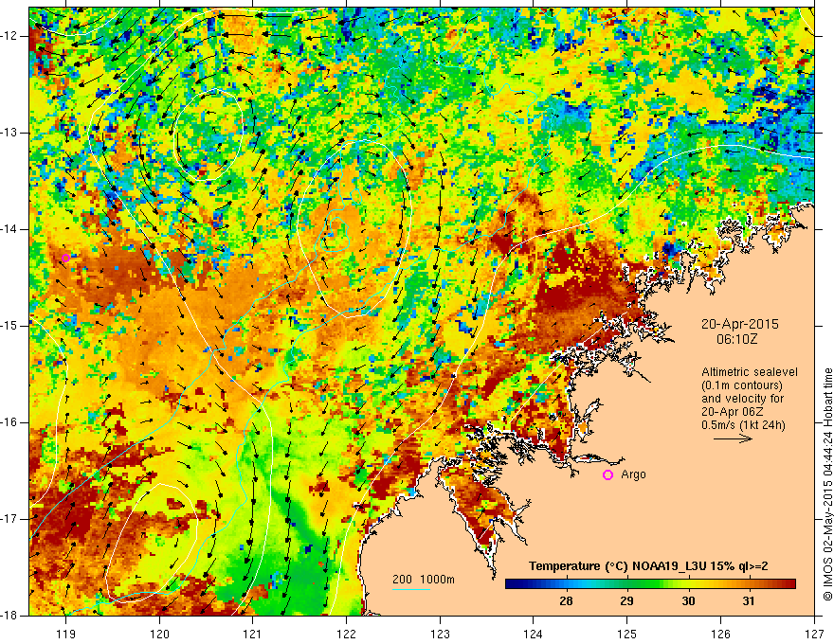This screenshot has width=834, height=644.
Task: Click the IMOS copyright timestamp text
Action: click(x=827, y=484)
